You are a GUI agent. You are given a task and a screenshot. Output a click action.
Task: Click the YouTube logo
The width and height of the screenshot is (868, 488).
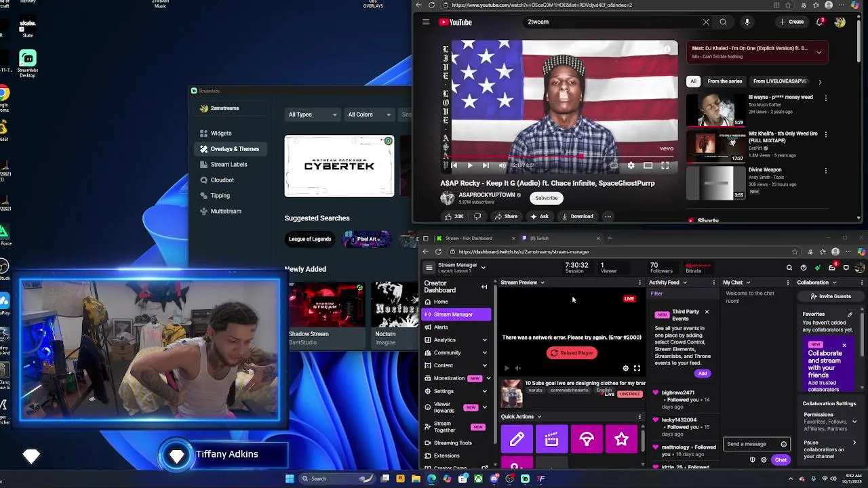(x=455, y=22)
